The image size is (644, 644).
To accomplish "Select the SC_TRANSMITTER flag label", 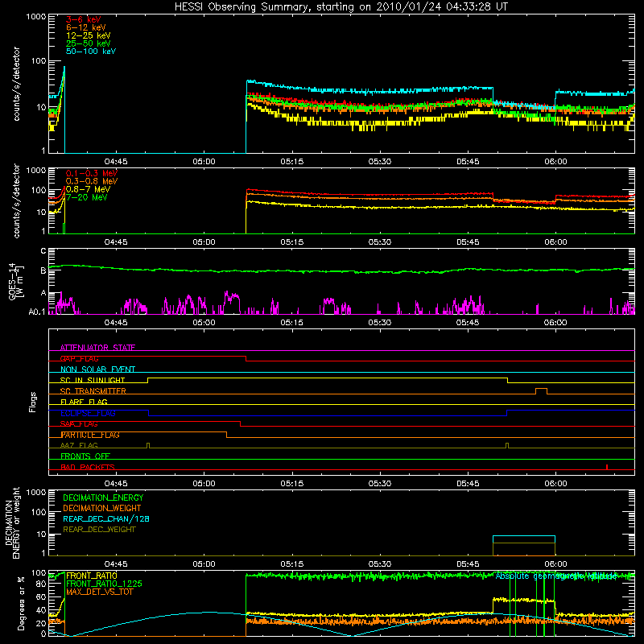I will pos(93,391).
